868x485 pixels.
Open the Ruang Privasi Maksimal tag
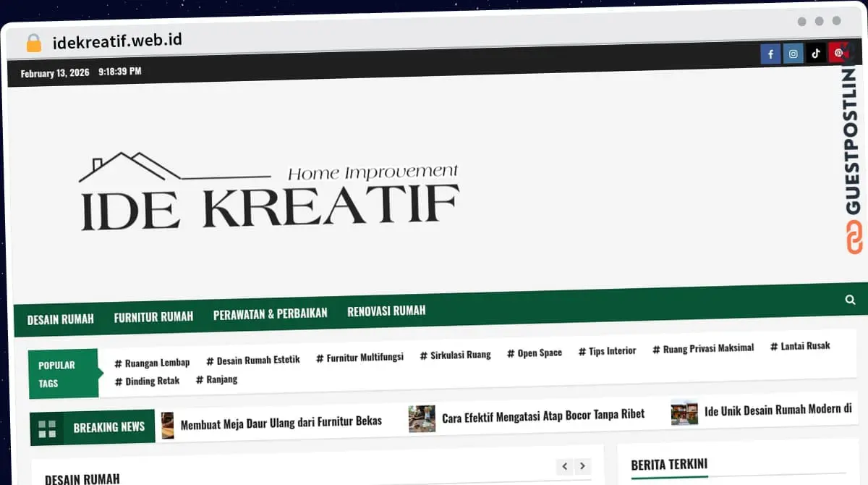pos(703,348)
